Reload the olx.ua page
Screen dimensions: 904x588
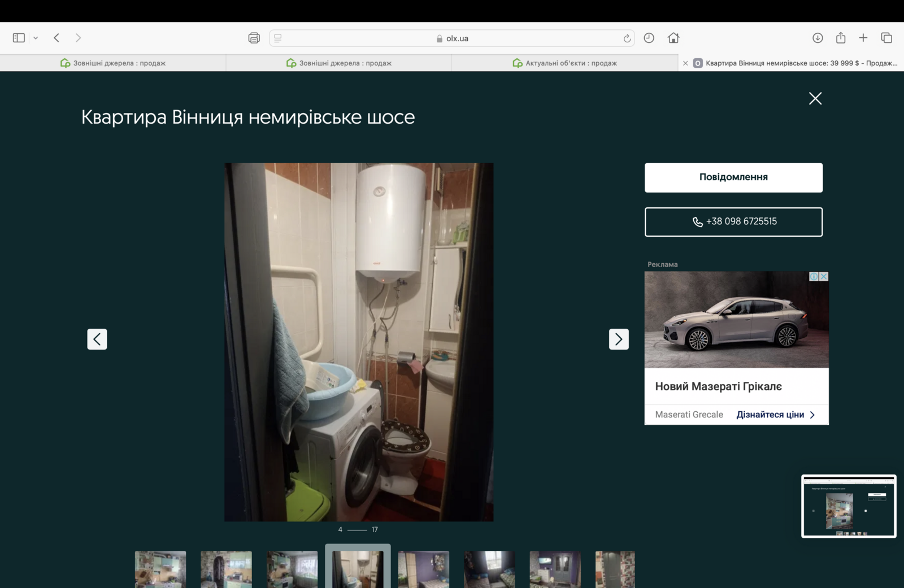[627, 38]
